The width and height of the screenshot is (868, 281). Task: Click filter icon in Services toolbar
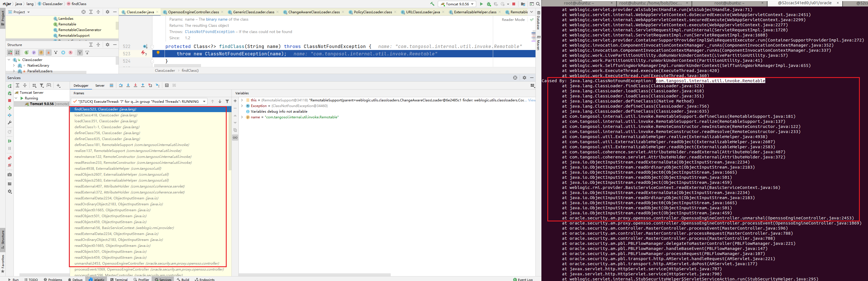pos(41,86)
